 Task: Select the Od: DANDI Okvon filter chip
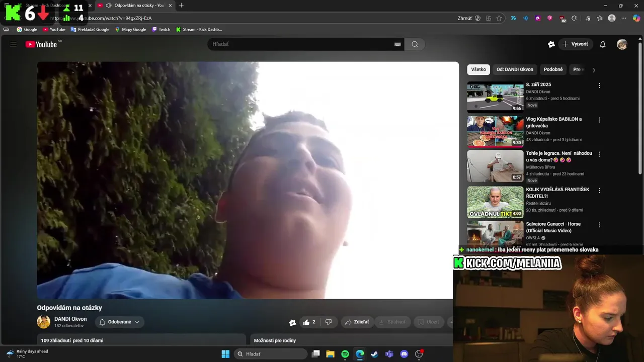pyautogui.click(x=515, y=70)
